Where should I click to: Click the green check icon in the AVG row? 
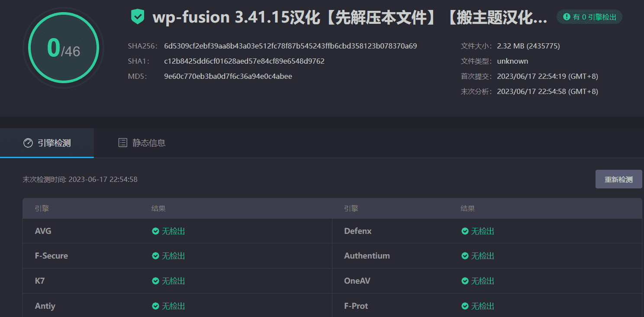click(155, 231)
